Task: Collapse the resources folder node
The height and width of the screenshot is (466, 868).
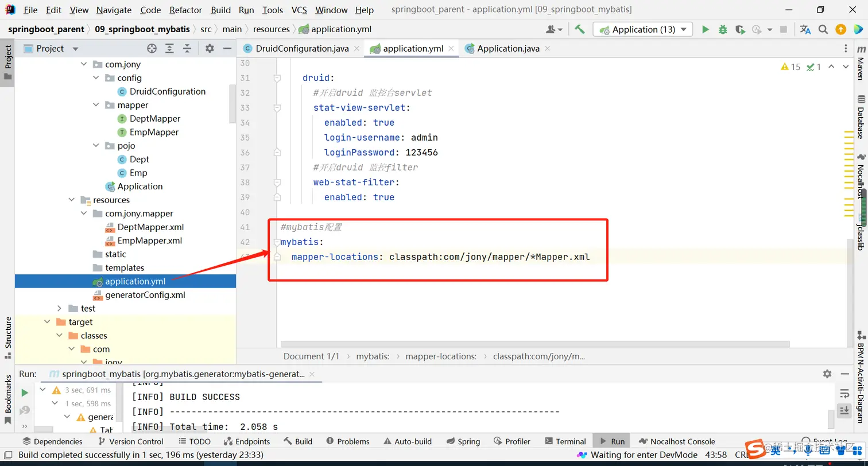Action: point(72,200)
